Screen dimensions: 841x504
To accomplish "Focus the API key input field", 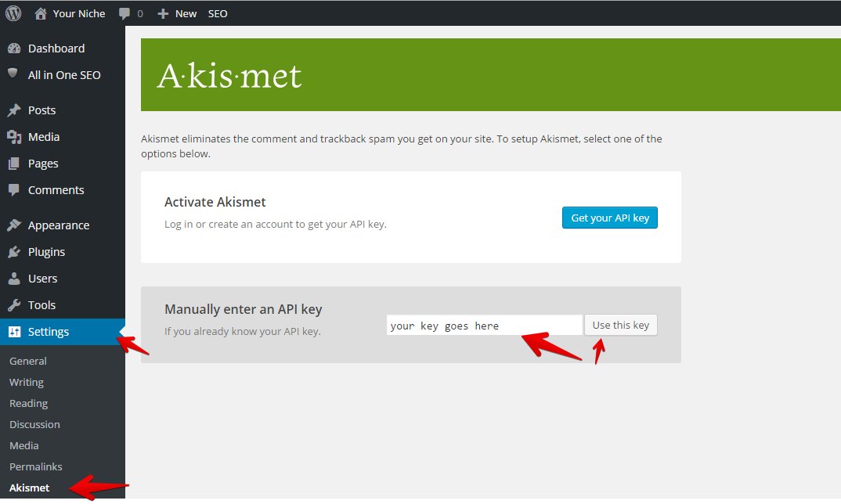I will 485,325.
